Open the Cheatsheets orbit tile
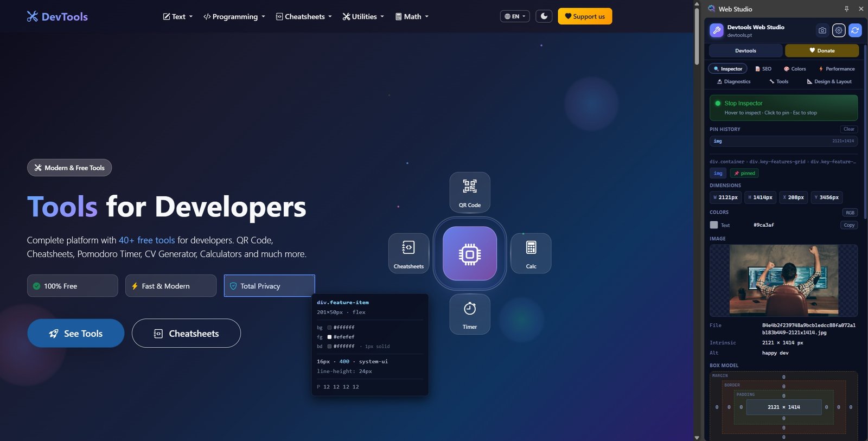868x441 pixels. pos(409,253)
